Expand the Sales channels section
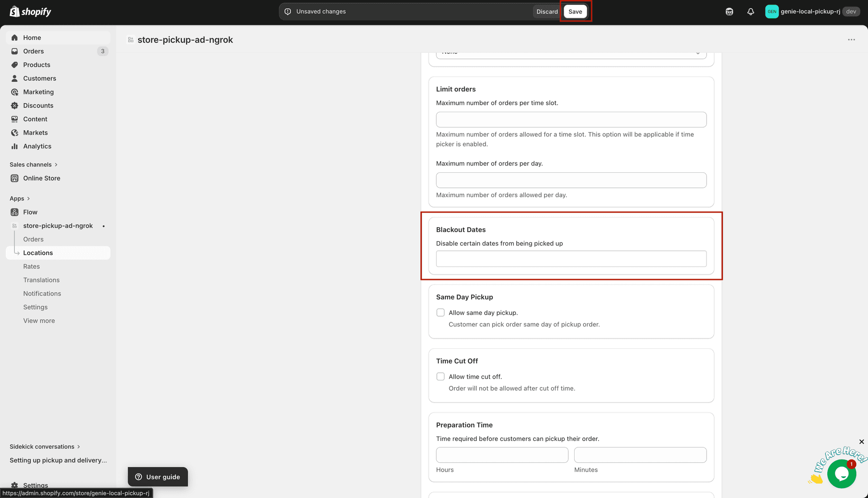868x498 pixels. point(56,164)
